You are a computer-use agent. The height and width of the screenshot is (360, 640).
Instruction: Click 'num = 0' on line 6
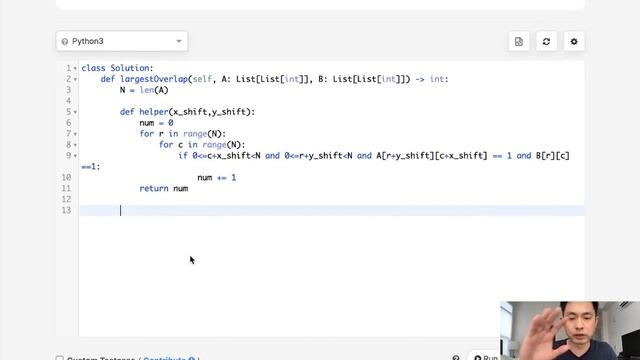(156, 123)
